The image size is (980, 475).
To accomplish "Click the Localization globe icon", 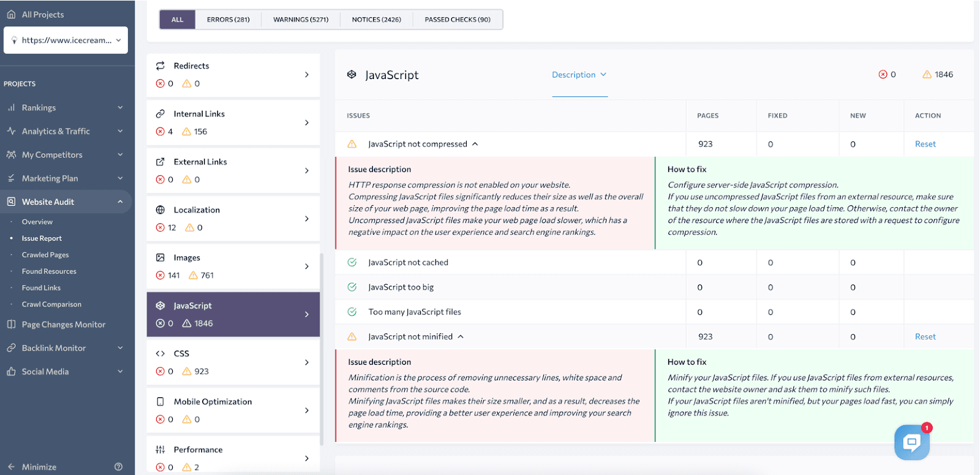I will [160, 210].
